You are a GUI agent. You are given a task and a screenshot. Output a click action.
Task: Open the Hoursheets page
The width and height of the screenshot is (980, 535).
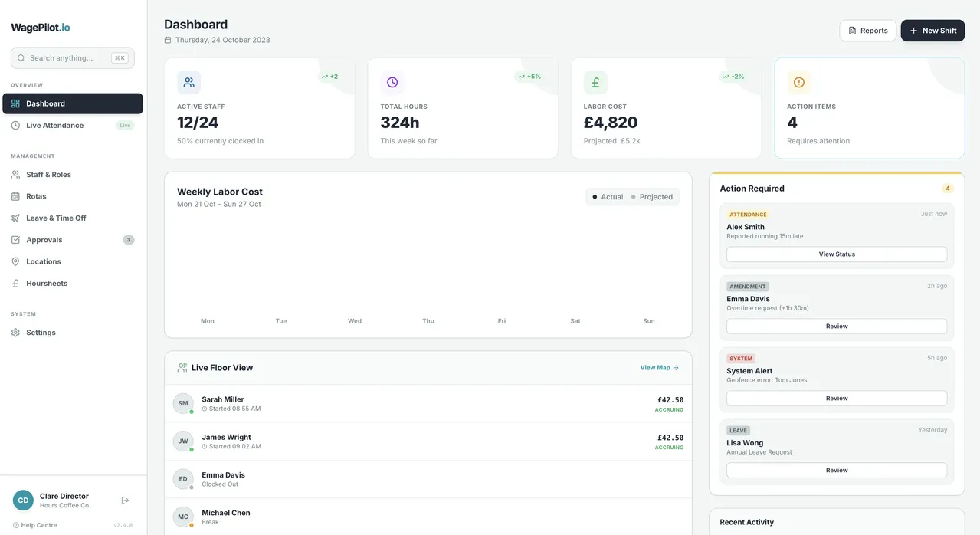coord(47,284)
